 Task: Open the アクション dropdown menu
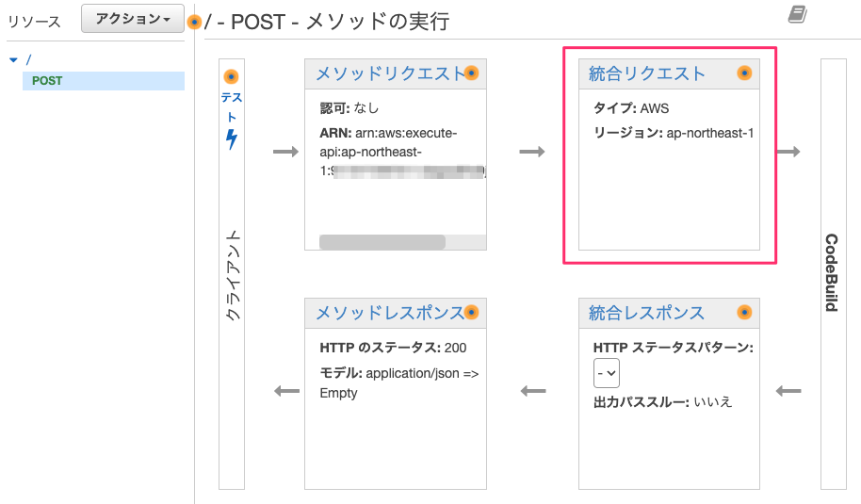[x=133, y=19]
